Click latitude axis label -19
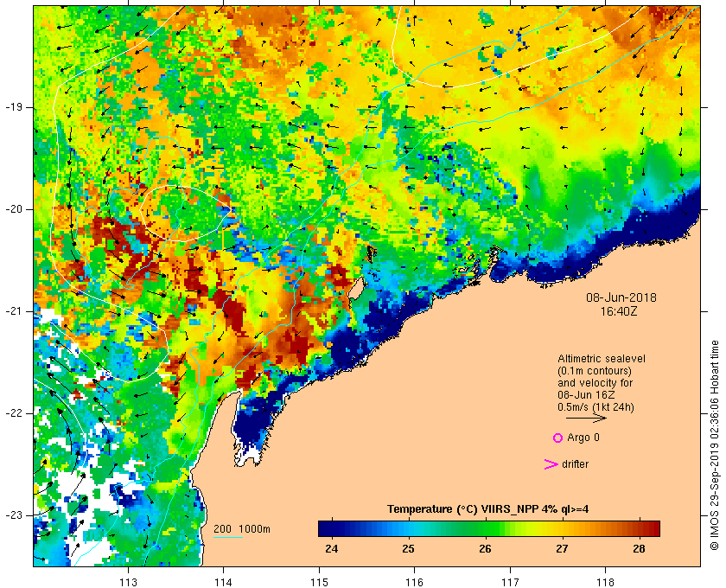The height and width of the screenshot is (588, 726). coord(13,107)
